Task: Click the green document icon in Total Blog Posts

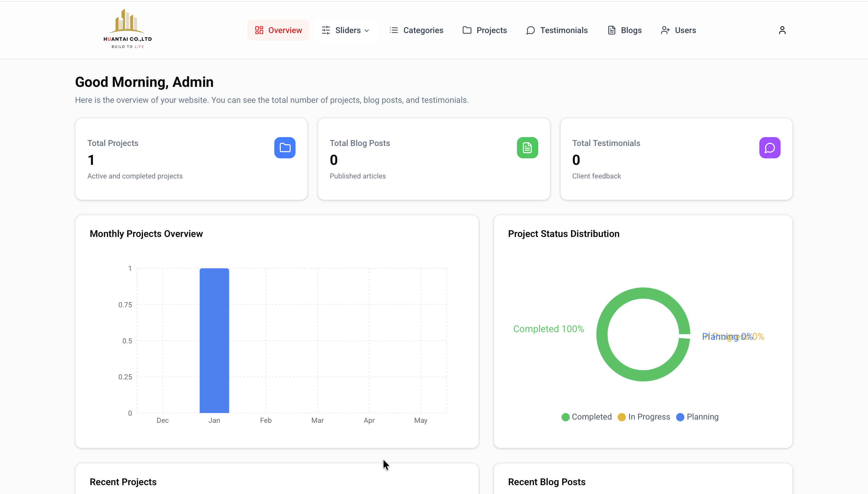Action: [527, 148]
